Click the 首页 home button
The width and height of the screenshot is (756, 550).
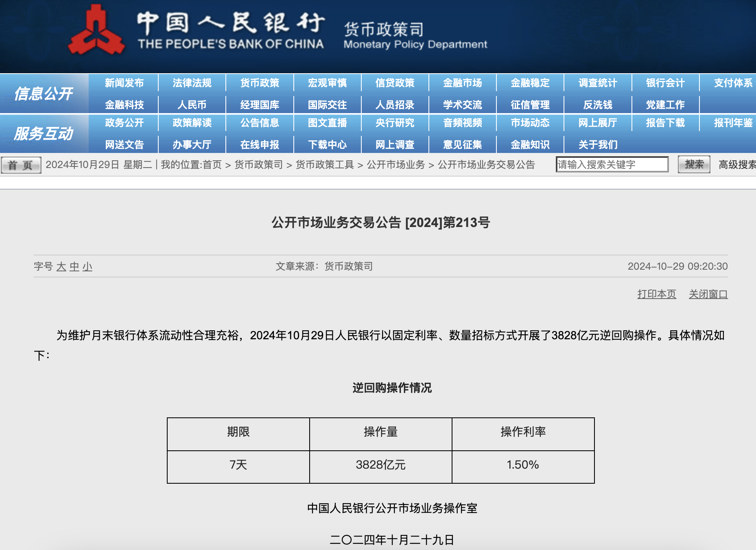pyautogui.click(x=21, y=165)
